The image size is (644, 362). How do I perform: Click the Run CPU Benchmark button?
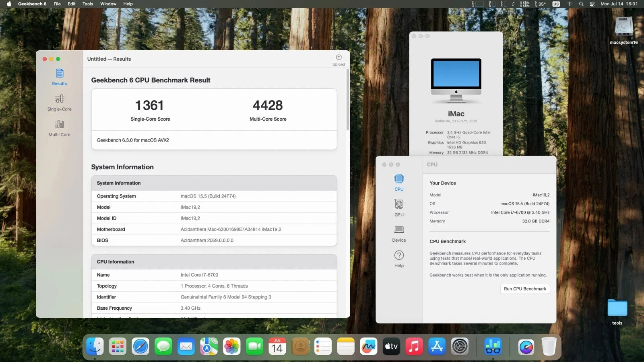525,289
